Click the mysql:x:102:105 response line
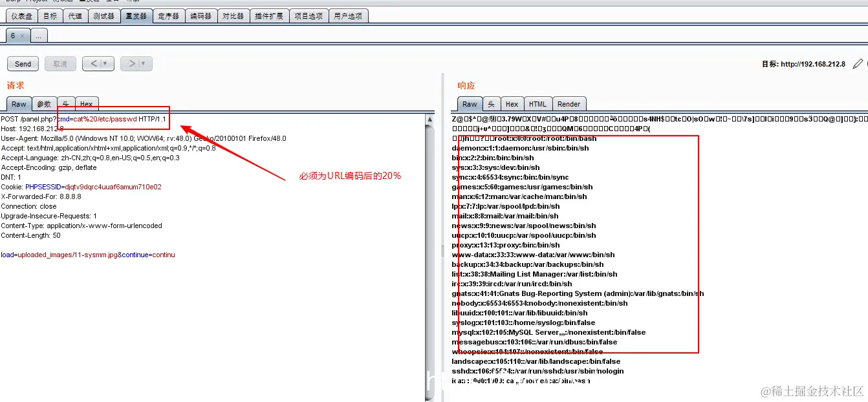The height and width of the screenshot is (402, 868). click(x=548, y=332)
